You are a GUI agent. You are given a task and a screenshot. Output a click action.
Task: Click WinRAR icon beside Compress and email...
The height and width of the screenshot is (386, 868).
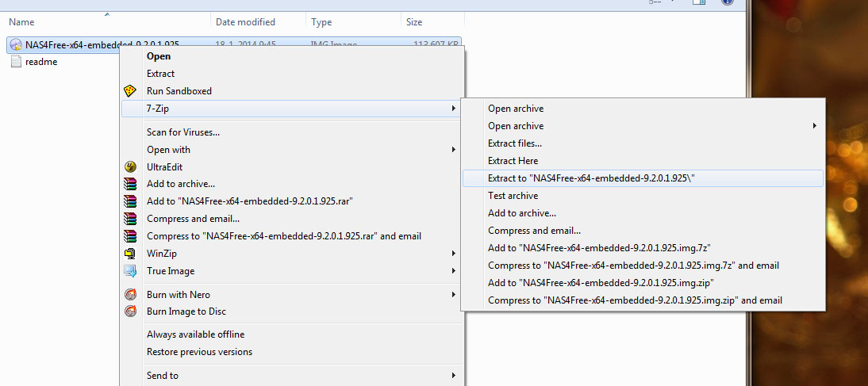click(130, 219)
